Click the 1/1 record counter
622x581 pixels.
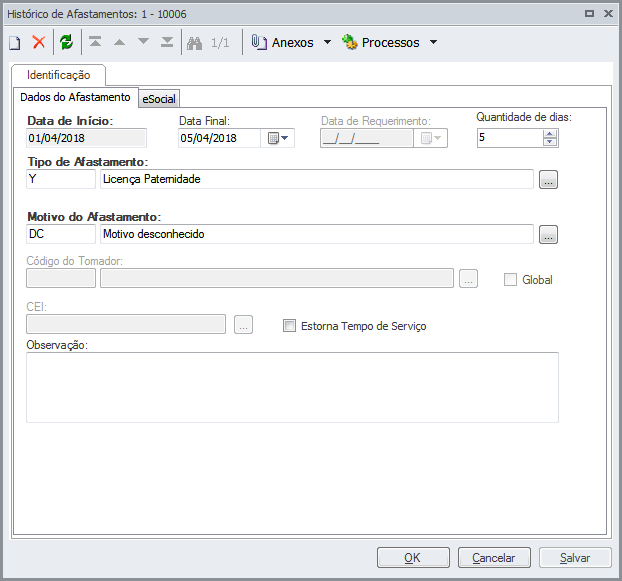[220, 43]
